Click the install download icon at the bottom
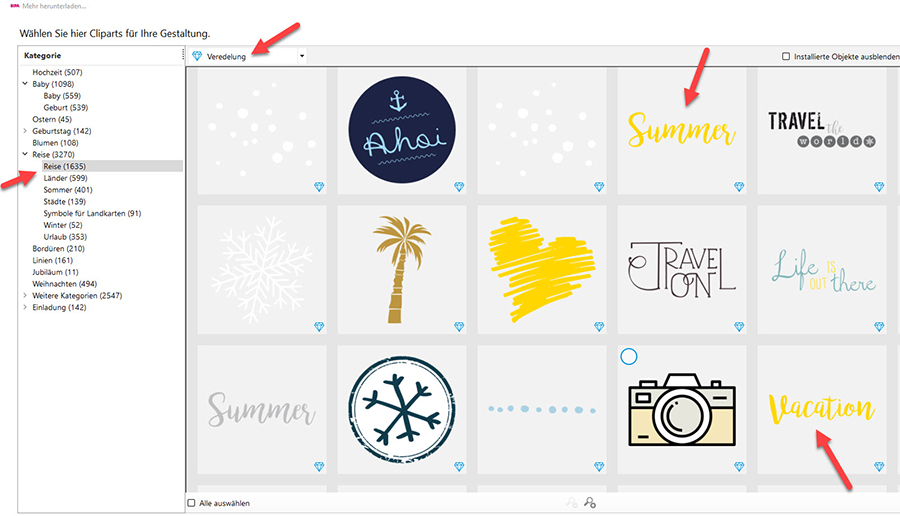 pos(589,503)
